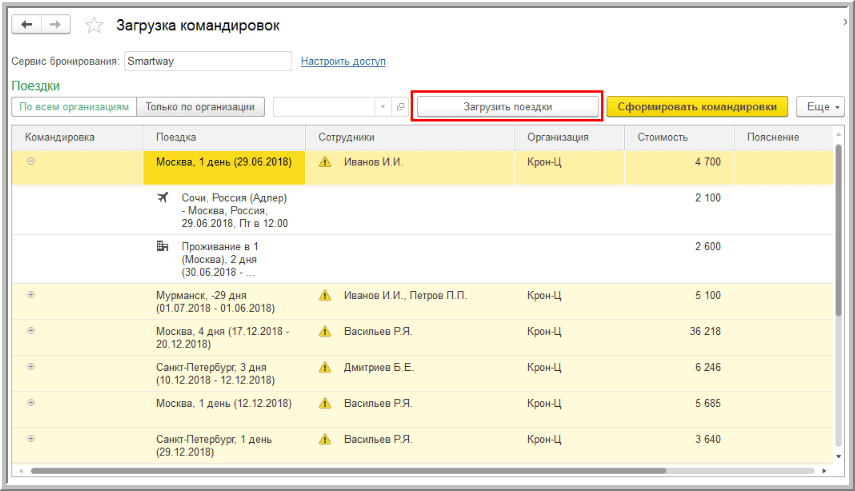Switch to Только по организации filter
Screen dimensions: 855x491
tap(200, 107)
